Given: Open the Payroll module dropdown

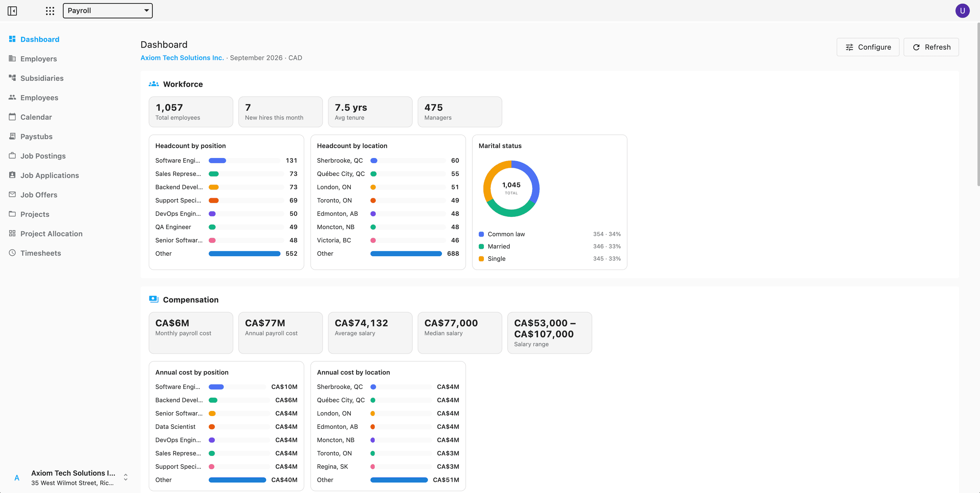Looking at the screenshot, I should coord(108,11).
